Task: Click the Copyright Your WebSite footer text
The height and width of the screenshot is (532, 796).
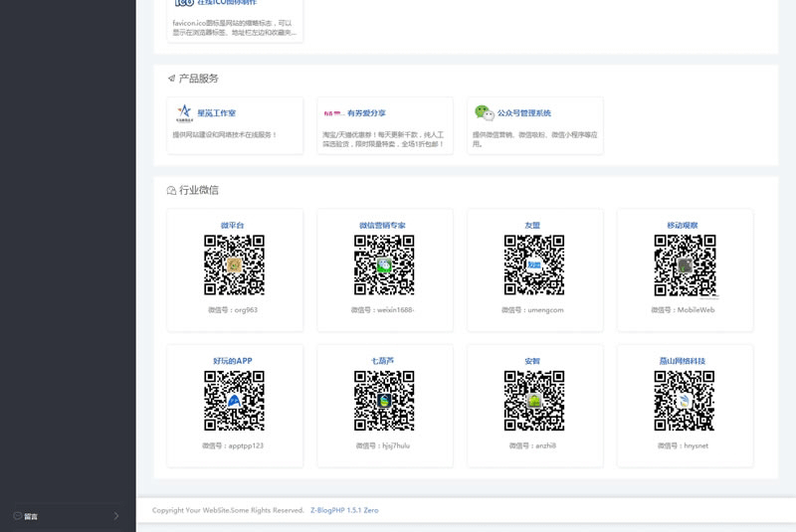Action: (228, 510)
